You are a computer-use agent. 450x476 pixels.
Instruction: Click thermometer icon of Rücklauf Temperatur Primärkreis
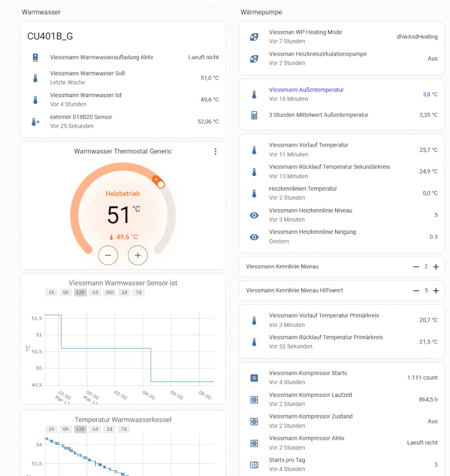(254, 342)
